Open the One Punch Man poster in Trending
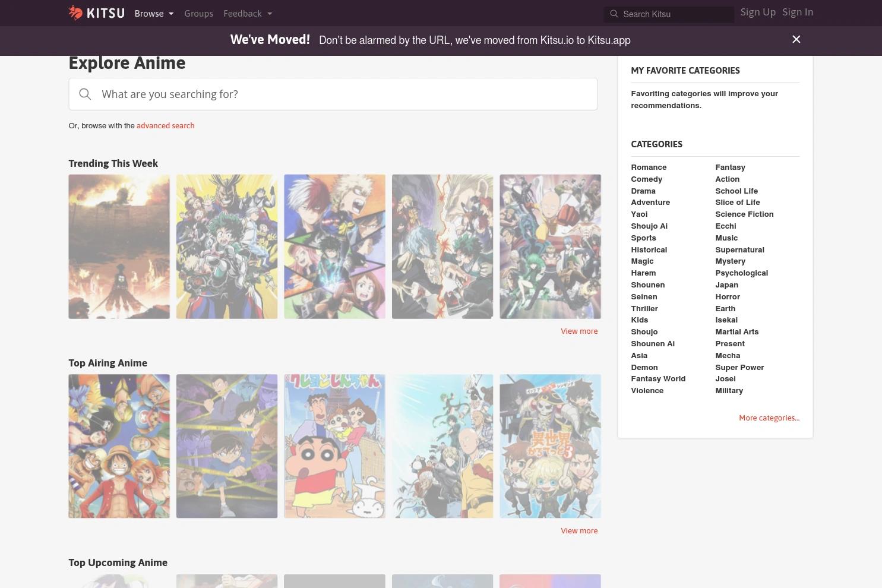Screen dimensions: 882x588 coord(550,246)
